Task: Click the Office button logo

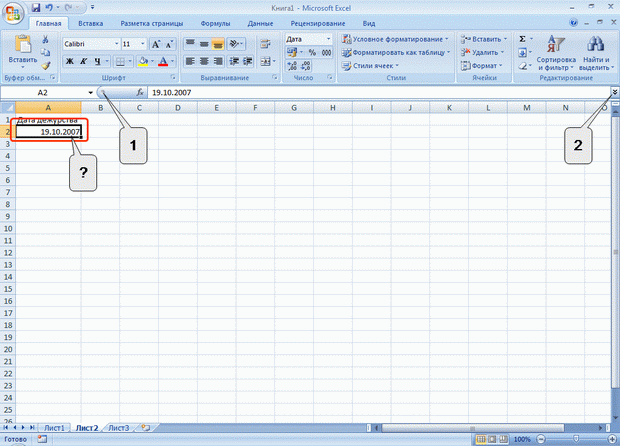Action: tap(13, 12)
